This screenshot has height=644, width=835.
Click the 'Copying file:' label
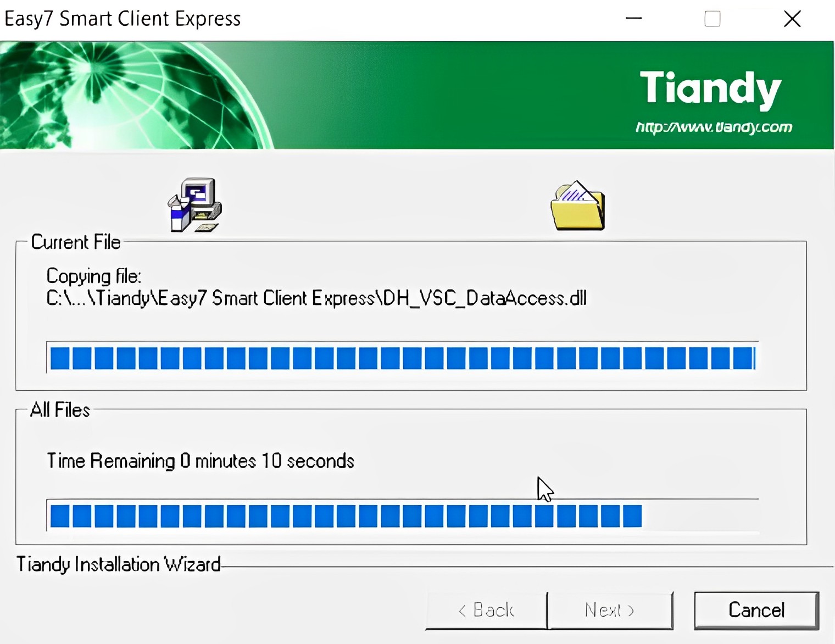click(94, 276)
